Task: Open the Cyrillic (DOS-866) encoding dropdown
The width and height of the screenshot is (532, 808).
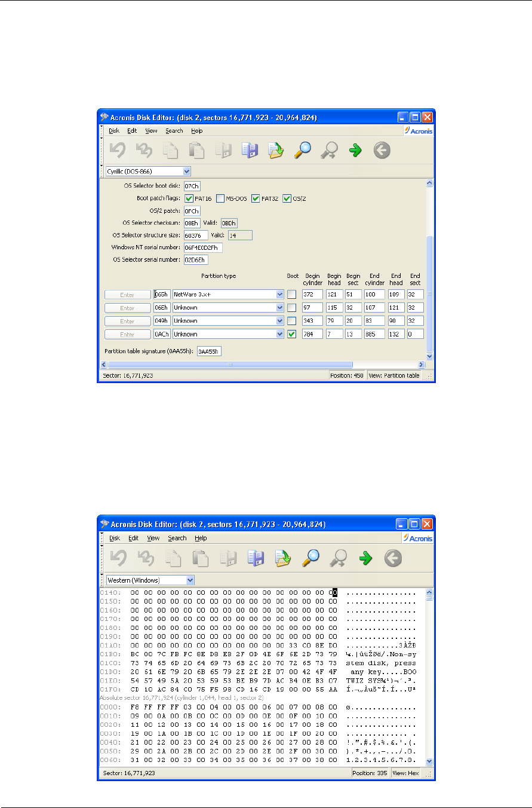Action: 186,172
